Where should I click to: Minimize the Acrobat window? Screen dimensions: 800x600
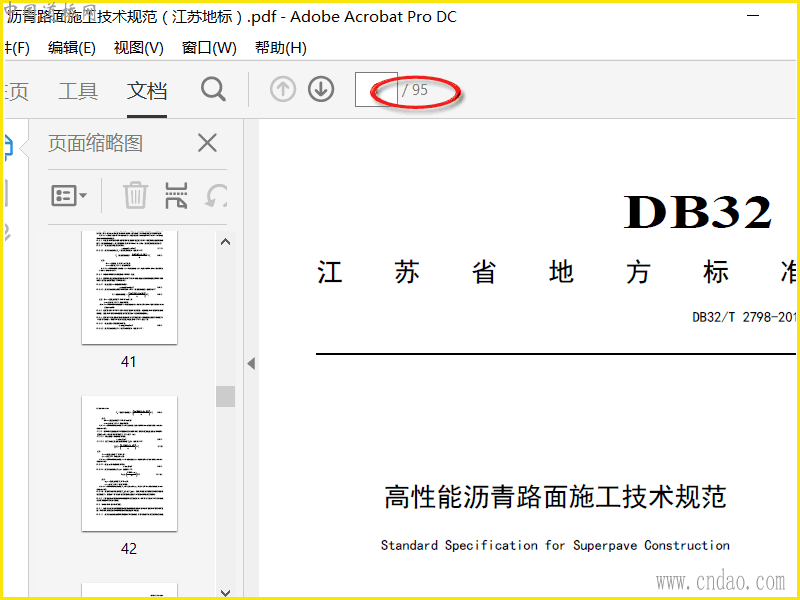pos(753,16)
